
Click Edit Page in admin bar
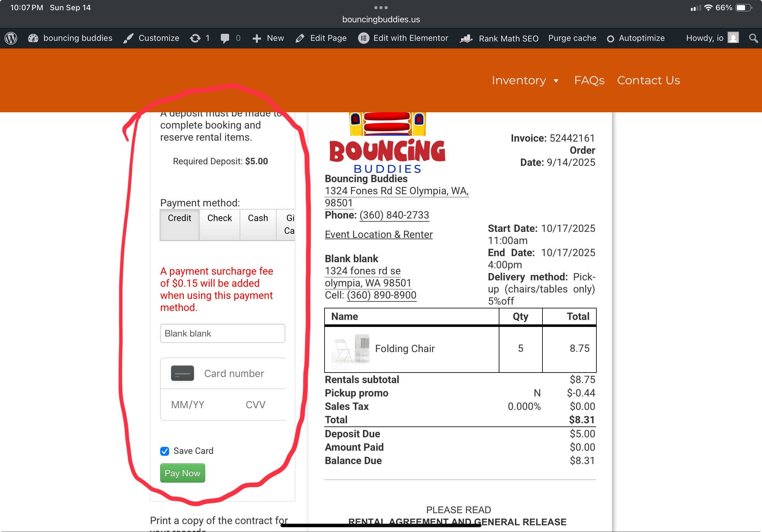pyautogui.click(x=321, y=38)
